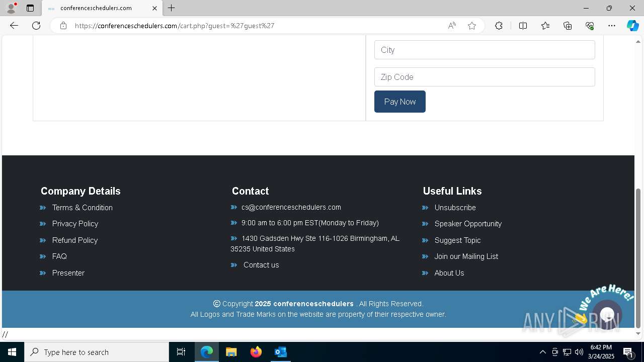Open the Copilot sidebar icon

(x=632, y=26)
